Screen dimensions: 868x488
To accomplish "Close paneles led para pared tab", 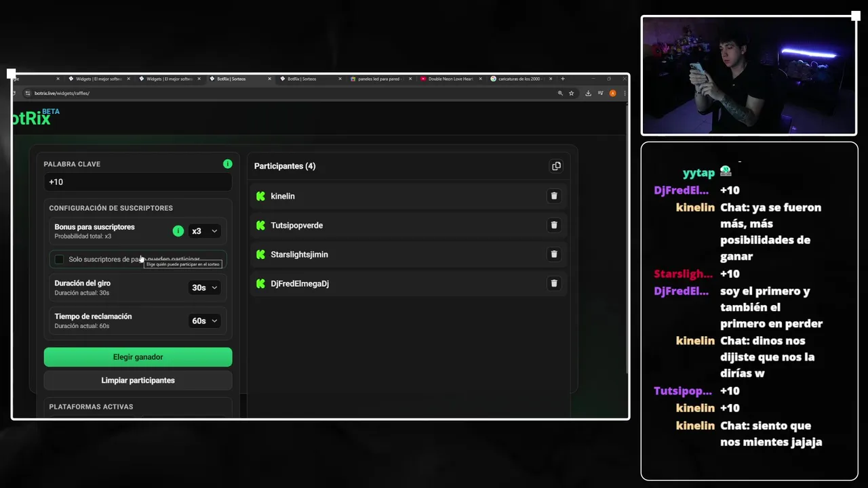I will tap(410, 79).
